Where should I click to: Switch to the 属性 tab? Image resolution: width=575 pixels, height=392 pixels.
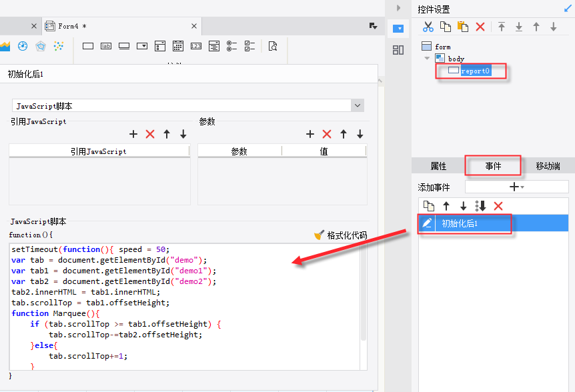[438, 166]
